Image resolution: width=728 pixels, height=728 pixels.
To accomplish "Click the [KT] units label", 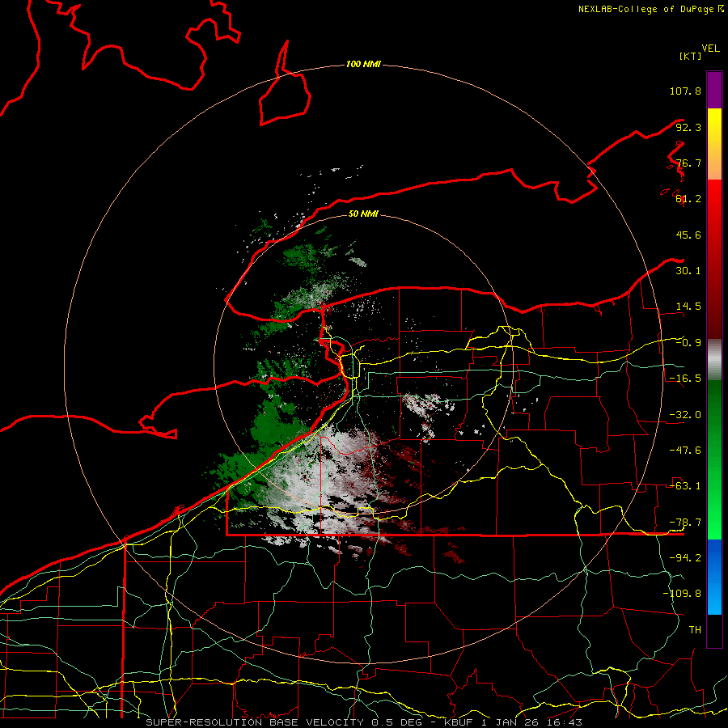I will (690, 56).
